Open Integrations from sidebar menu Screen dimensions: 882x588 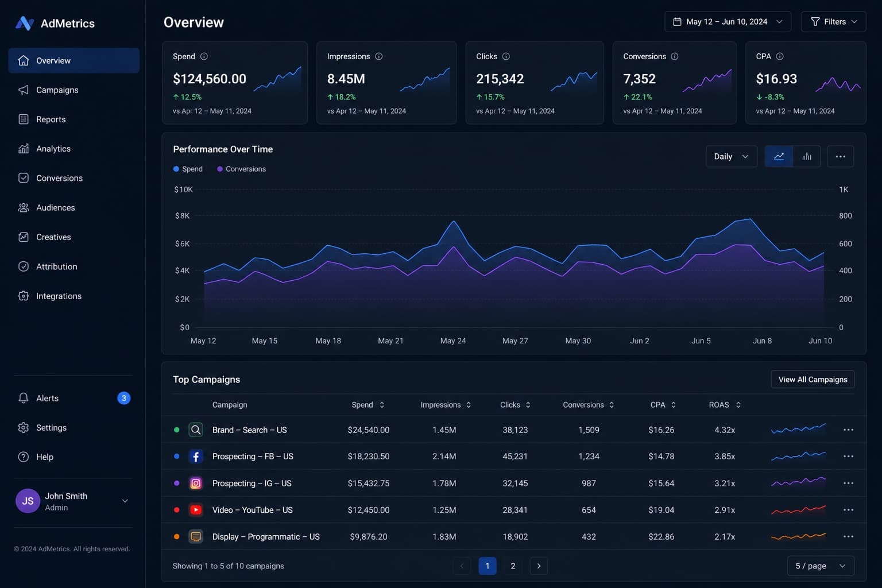[73, 296]
